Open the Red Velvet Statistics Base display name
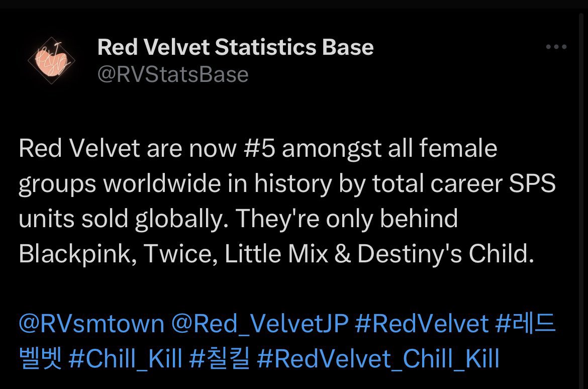This screenshot has width=588, height=389. [x=236, y=47]
